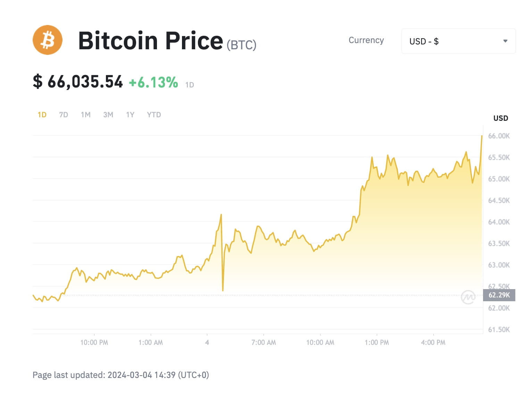Click the 62.29K price marker label
The width and height of the screenshot is (532, 413).
click(499, 295)
